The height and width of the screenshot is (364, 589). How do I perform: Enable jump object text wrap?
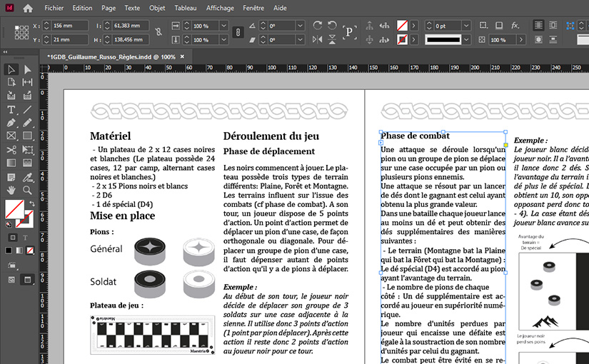[553, 39]
